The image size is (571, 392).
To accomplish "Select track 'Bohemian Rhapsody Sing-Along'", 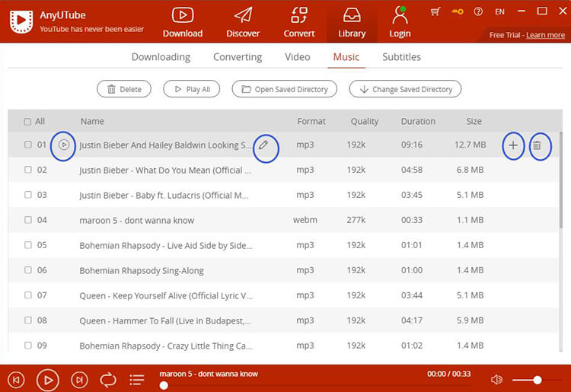I will pyautogui.click(x=142, y=270).
